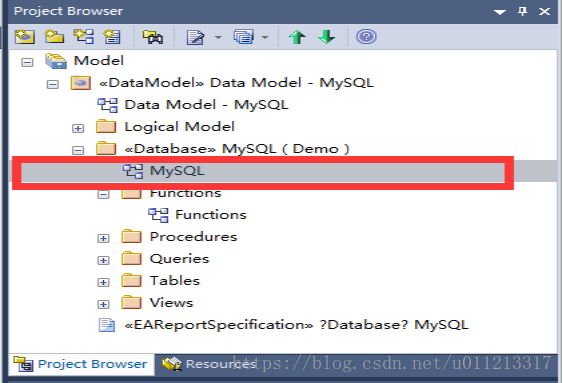Select the Procedures label

pos(194,237)
